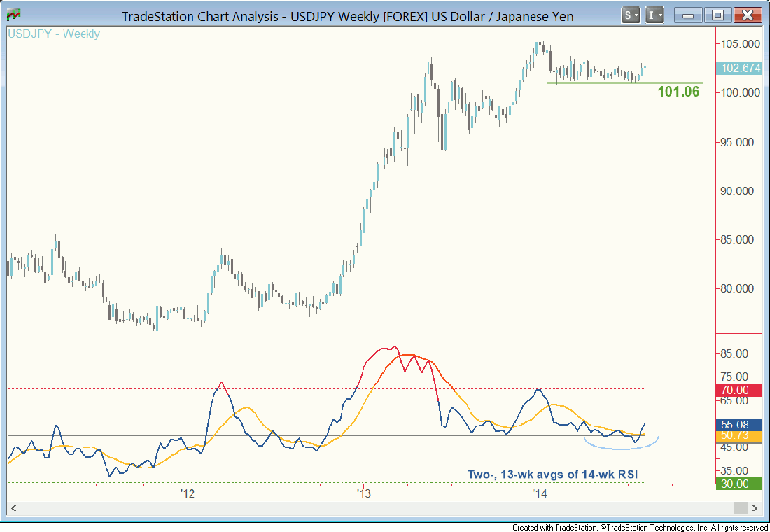Maximize the Chart Analysis window
The height and width of the screenshot is (532, 770).
717,15
